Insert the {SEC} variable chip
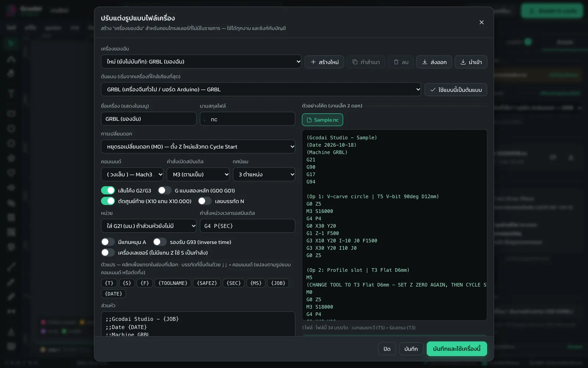The image size is (588, 368). pos(234,283)
